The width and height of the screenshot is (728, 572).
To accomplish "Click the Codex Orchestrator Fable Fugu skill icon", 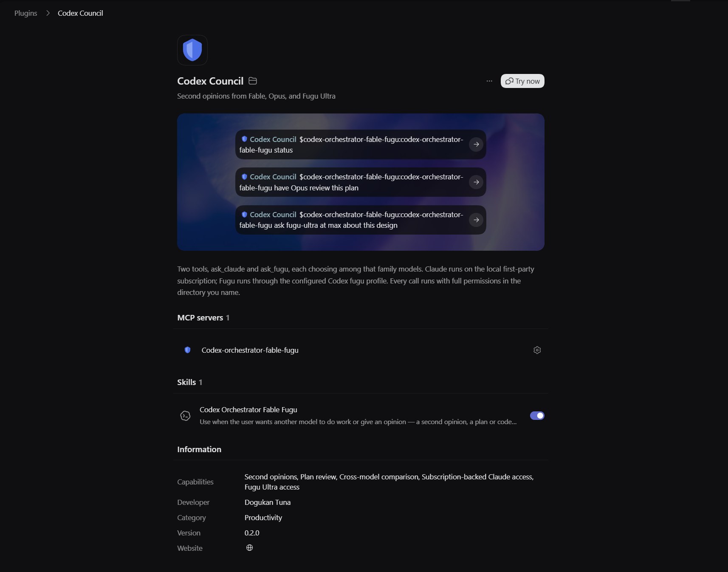I will tap(185, 416).
